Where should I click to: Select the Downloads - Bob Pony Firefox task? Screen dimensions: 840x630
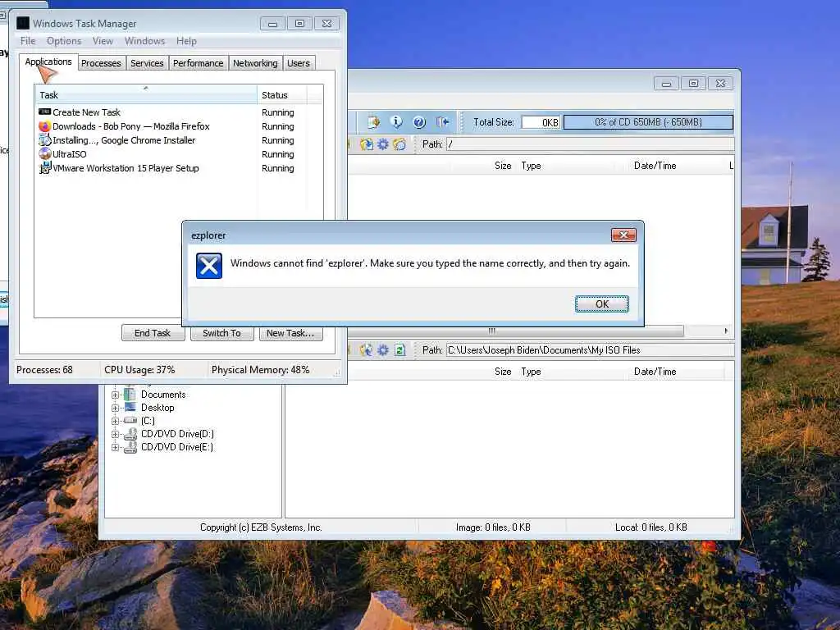(179, 126)
